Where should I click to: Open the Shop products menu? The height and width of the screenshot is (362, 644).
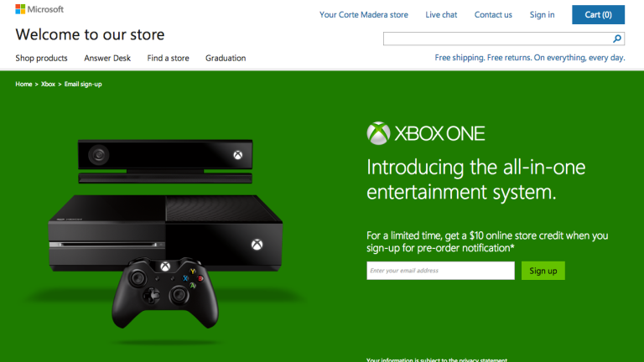[41, 59]
